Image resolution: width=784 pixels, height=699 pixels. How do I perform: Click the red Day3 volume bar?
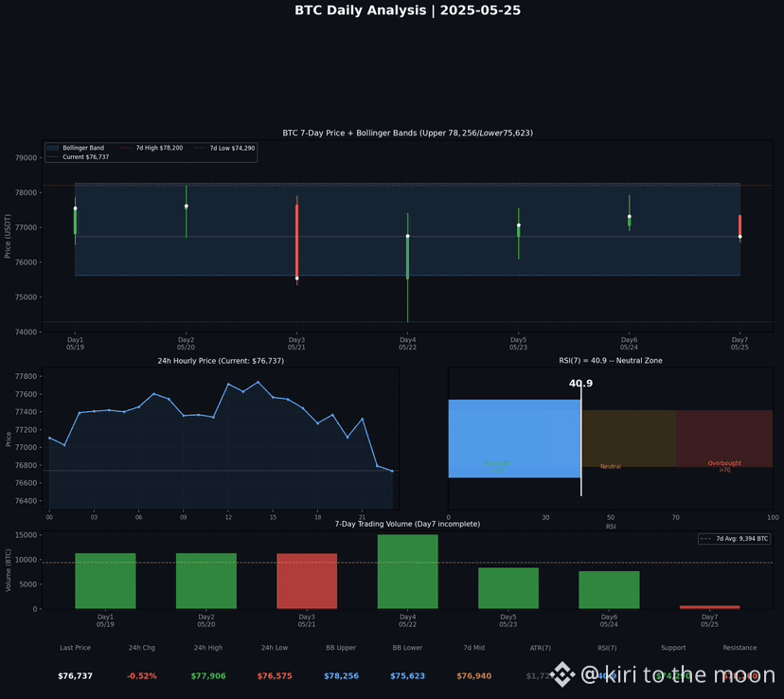point(307,581)
